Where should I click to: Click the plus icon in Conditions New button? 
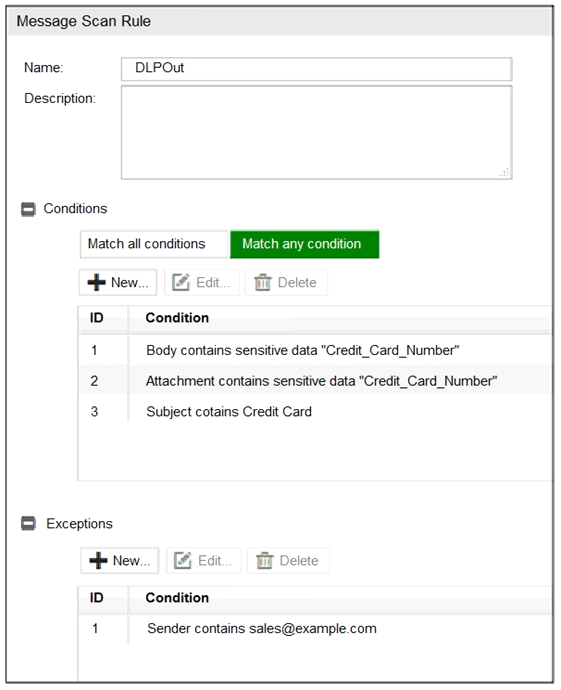pyautogui.click(x=96, y=283)
